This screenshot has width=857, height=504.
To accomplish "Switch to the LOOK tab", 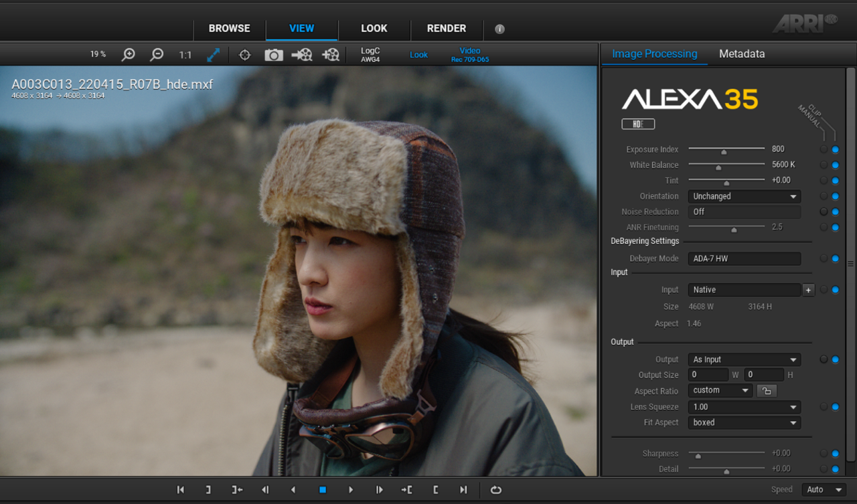I will [374, 29].
